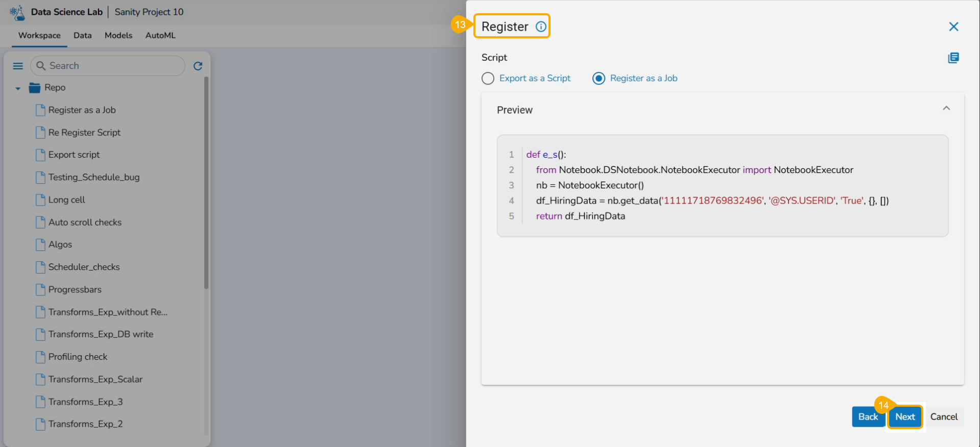Click the sidebar vertical scrollbar
The height and width of the screenshot is (447, 980).
pyautogui.click(x=206, y=184)
